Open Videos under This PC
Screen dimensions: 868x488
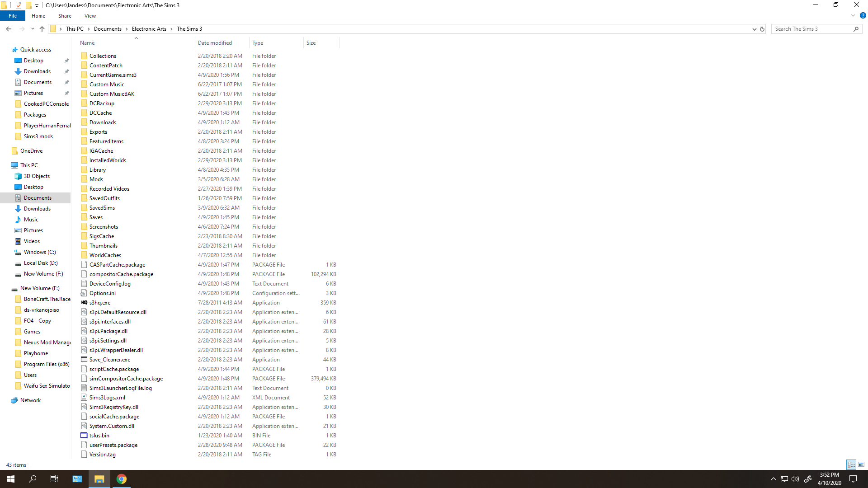click(x=32, y=241)
